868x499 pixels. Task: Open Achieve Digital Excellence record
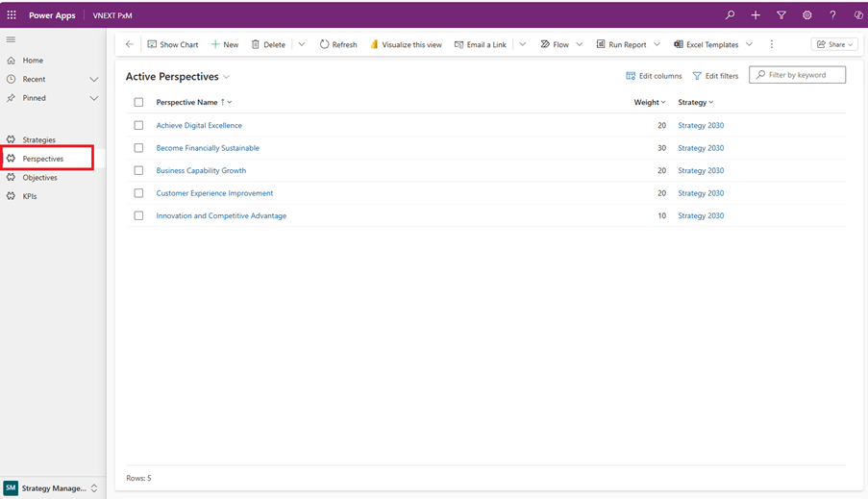pos(199,126)
